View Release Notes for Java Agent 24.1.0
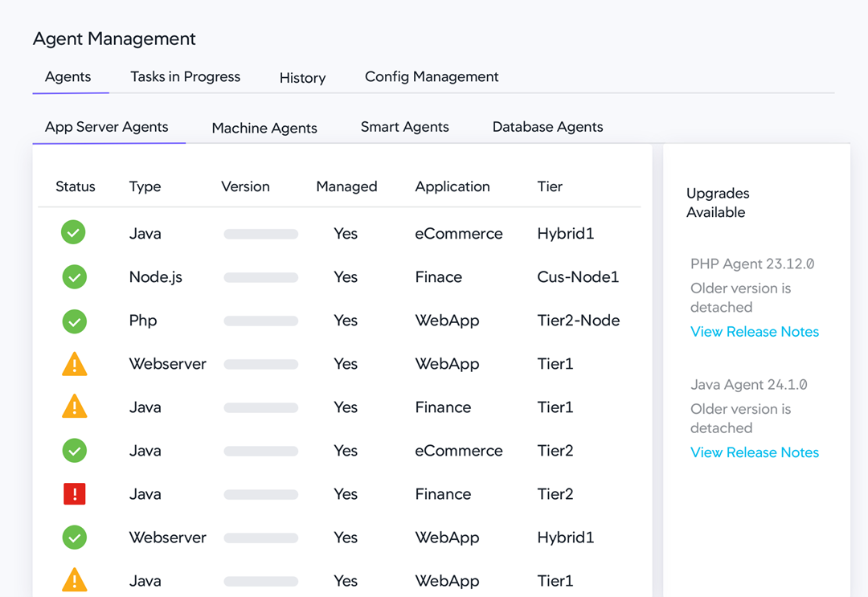 [754, 452]
